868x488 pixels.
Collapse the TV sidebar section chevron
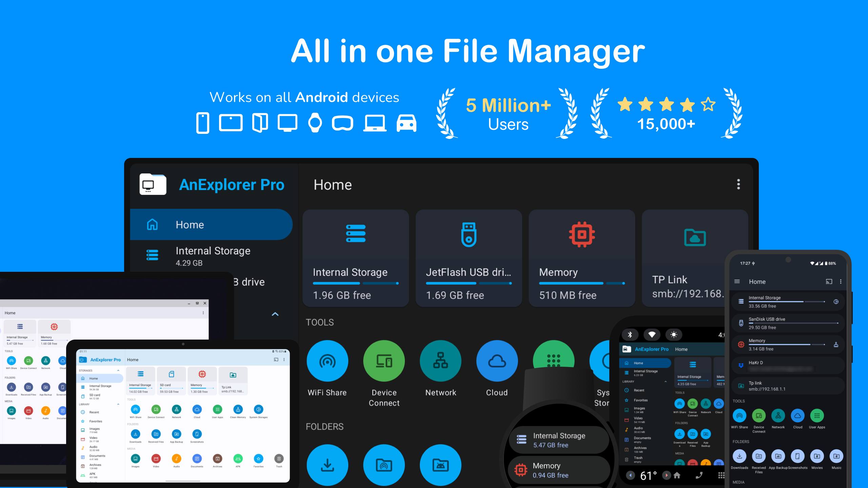275,314
